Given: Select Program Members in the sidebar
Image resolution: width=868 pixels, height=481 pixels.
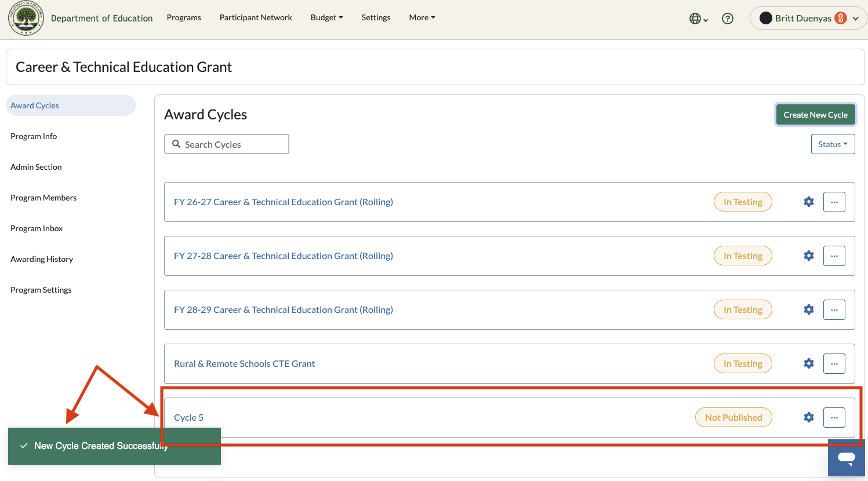Looking at the screenshot, I should [43, 198].
